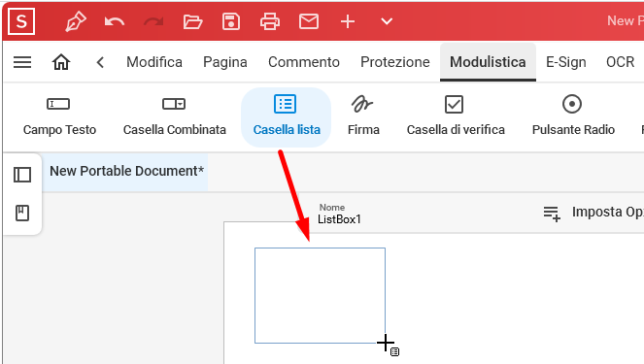Open the E-Sign tab
This screenshot has width=644, height=364.
click(x=566, y=62)
